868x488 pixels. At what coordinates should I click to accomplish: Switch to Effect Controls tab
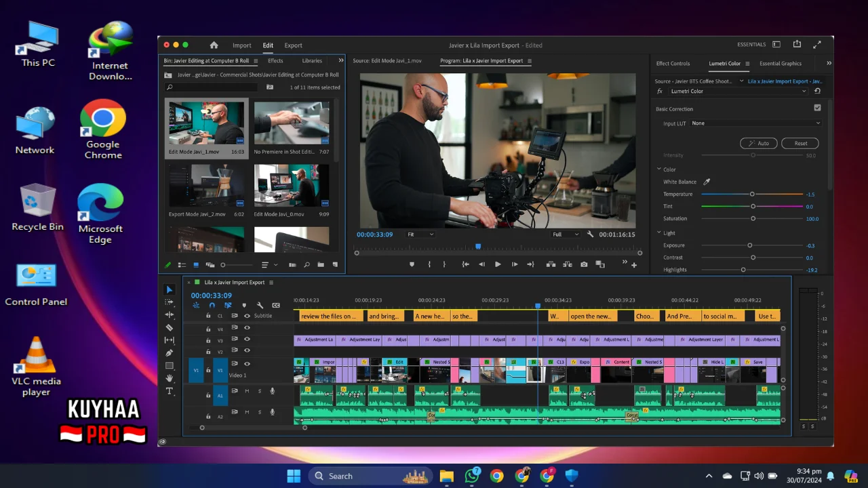pyautogui.click(x=673, y=64)
